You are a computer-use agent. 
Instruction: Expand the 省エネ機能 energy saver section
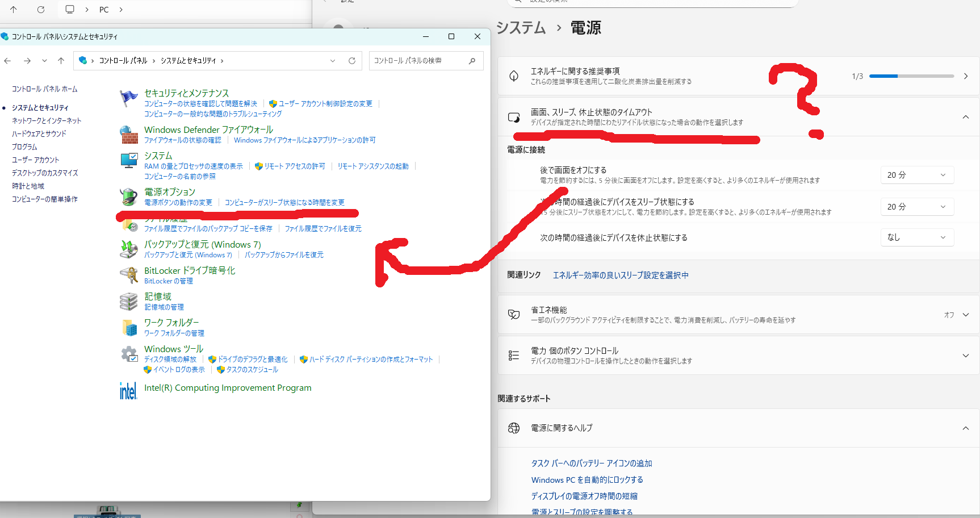[x=965, y=315]
